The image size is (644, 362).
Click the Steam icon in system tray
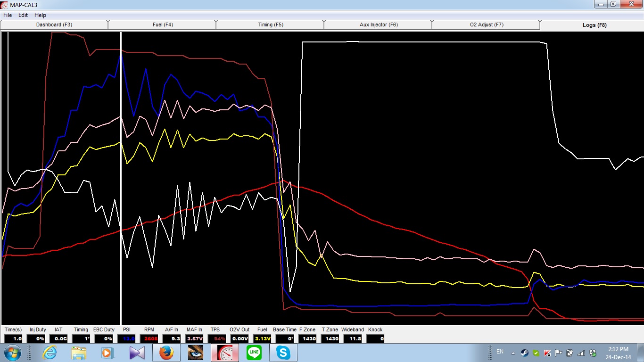tap(524, 353)
